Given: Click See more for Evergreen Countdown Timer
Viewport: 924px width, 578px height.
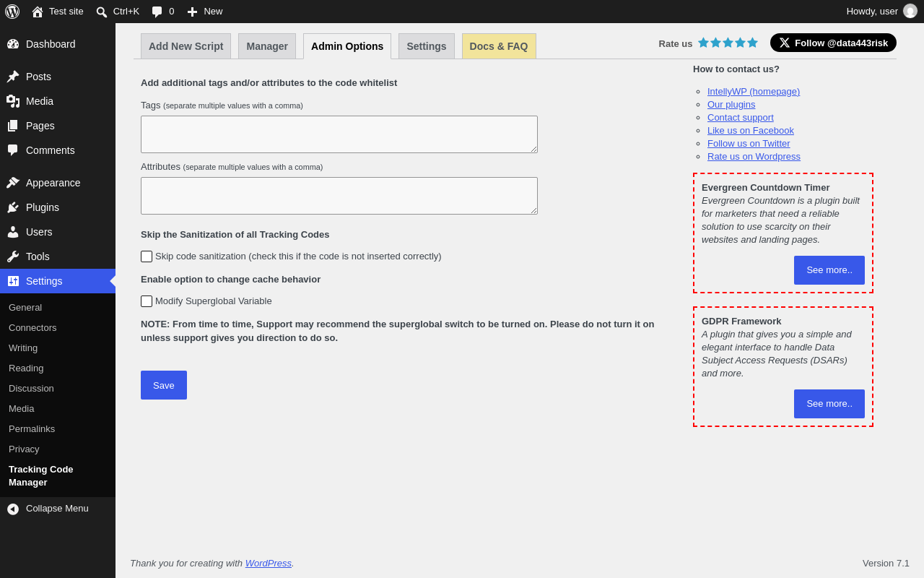Looking at the screenshot, I should (829, 270).
